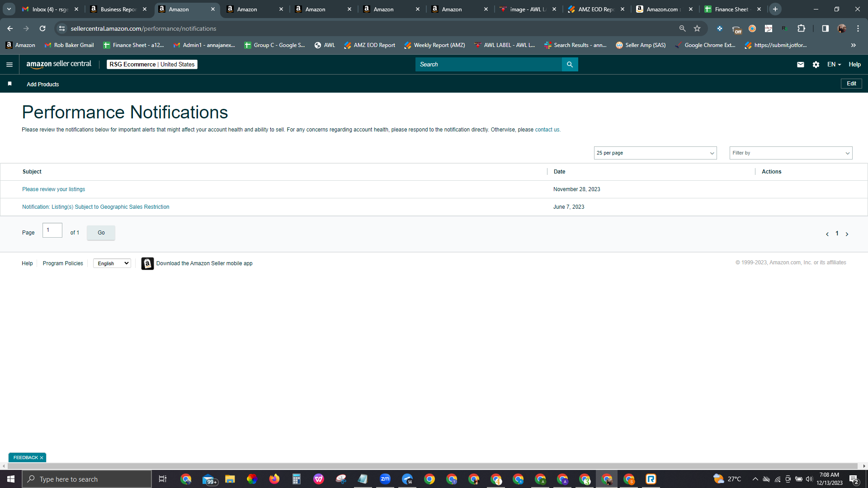The image size is (868, 488).
Task: Open the buyer messages envelope icon
Action: [x=800, y=65]
